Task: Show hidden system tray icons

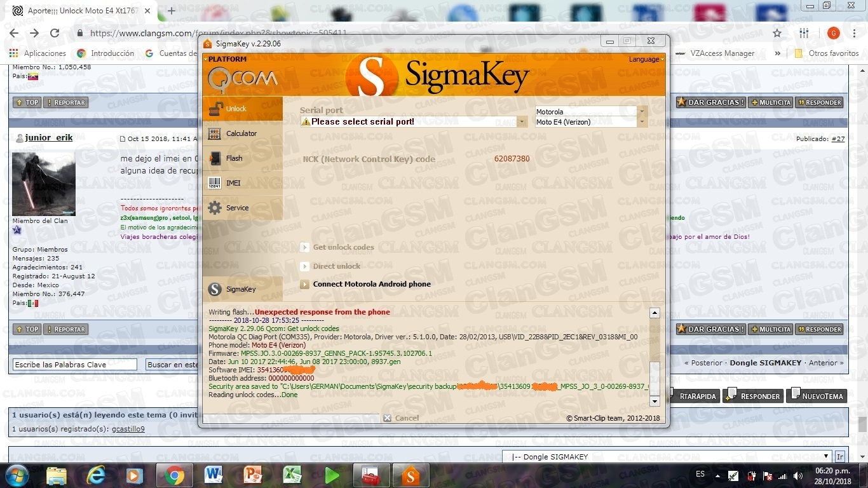Action: pos(717,475)
